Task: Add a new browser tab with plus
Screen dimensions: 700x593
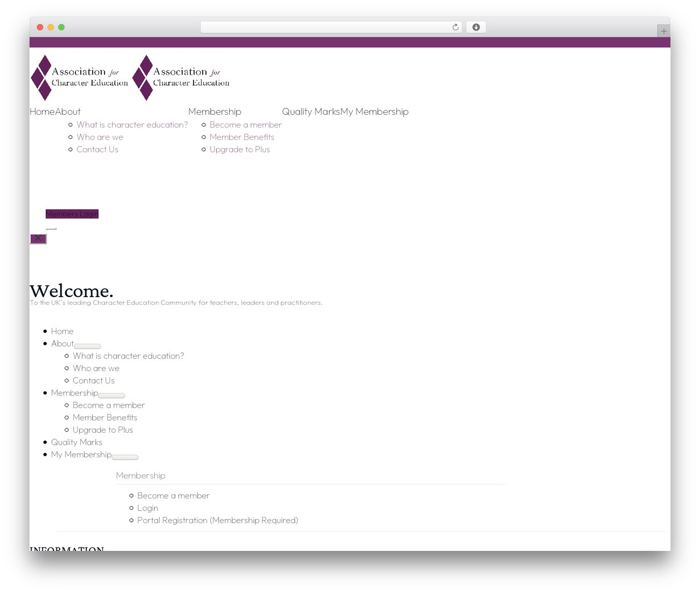Action: [663, 31]
